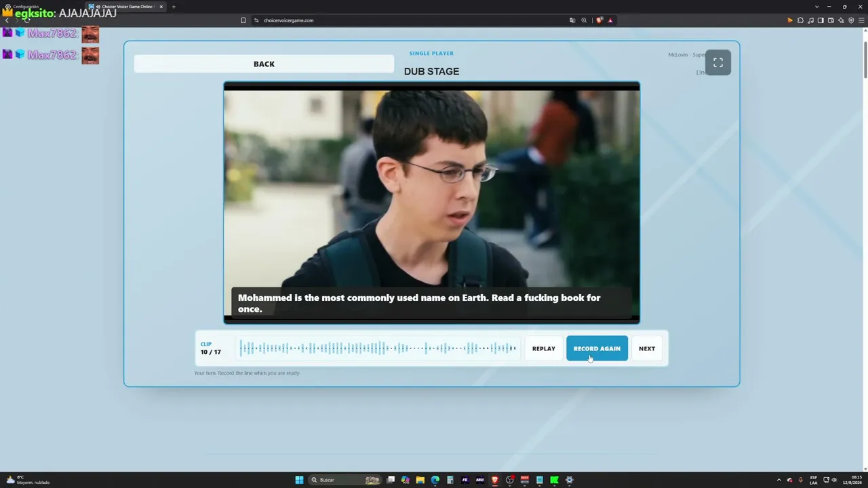Open a new browser tab

pyautogui.click(x=174, y=7)
